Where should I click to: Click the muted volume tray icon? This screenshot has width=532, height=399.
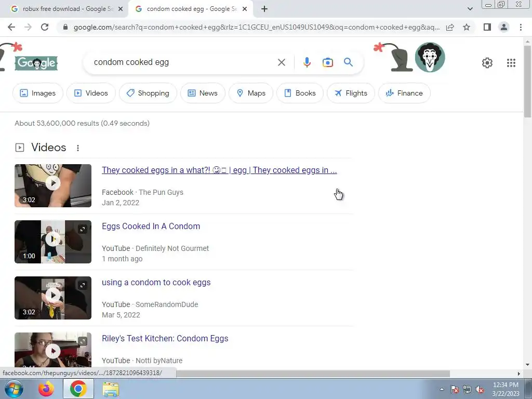pos(480,389)
